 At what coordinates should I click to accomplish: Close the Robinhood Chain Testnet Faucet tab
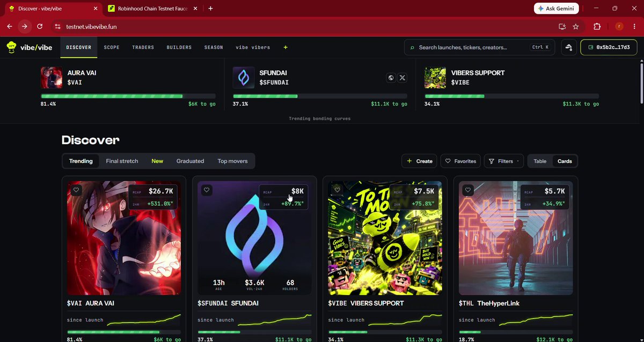(x=195, y=9)
